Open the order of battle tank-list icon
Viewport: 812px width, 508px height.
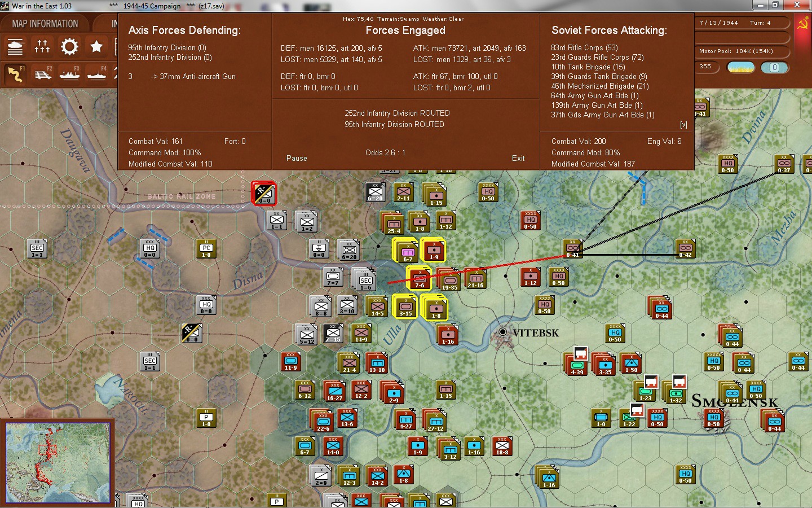tap(15, 46)
